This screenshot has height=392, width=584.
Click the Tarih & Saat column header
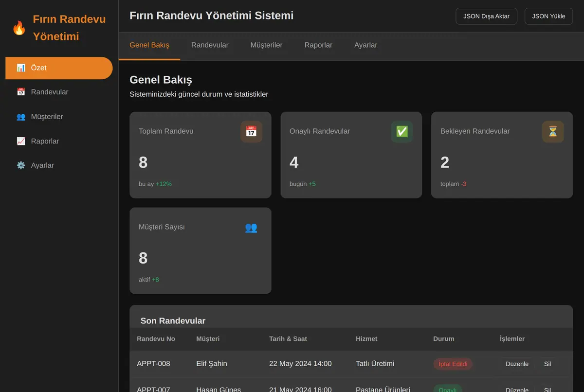coord(288,339)
